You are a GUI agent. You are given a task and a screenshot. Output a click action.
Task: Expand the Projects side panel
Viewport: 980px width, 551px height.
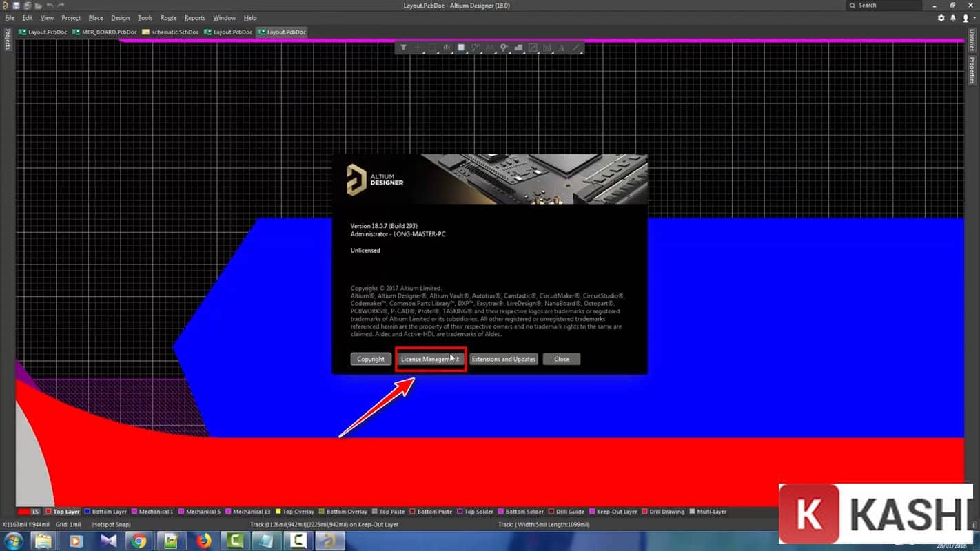click(8, 39)
